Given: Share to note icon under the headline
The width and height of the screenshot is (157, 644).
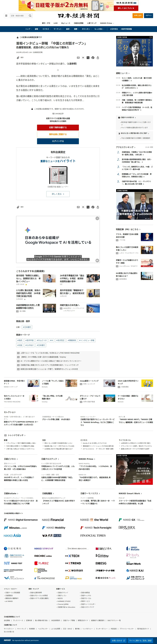Looking at the screenshot, I should tap(83, 58).
